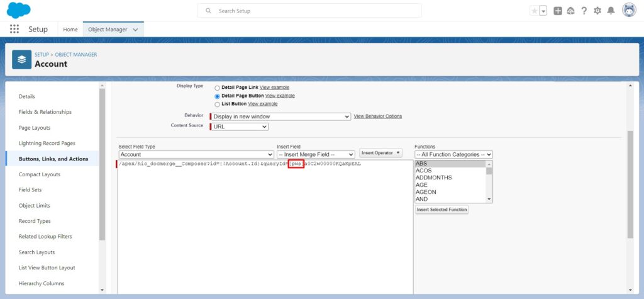The height and width of the screenshot is (299, 644).
Task: Expand the Object Manager tab chevron
Action: click(136, 30)
